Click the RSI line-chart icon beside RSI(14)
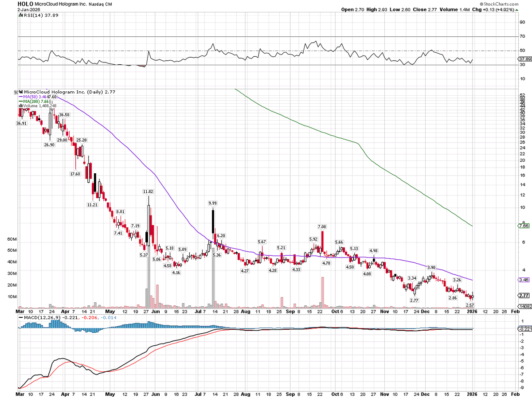The height and width of the screenshot is (398, 532). pos(20,15)
